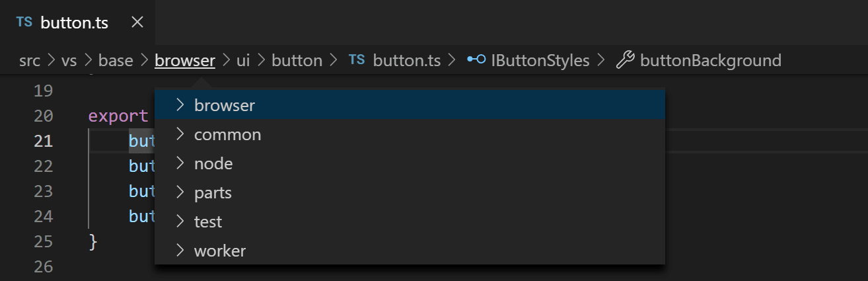Click the TS file icon in the breadcrumb

coord(357,60)
